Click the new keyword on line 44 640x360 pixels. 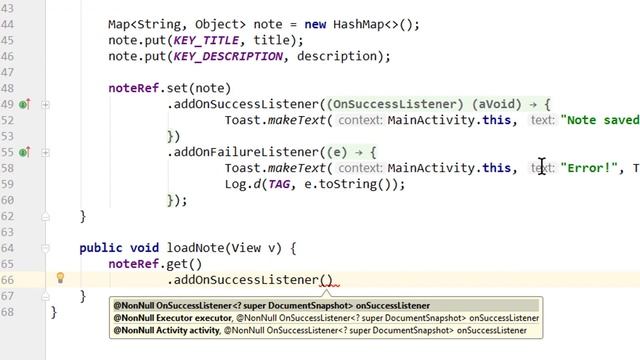click(x=315, y=24)
